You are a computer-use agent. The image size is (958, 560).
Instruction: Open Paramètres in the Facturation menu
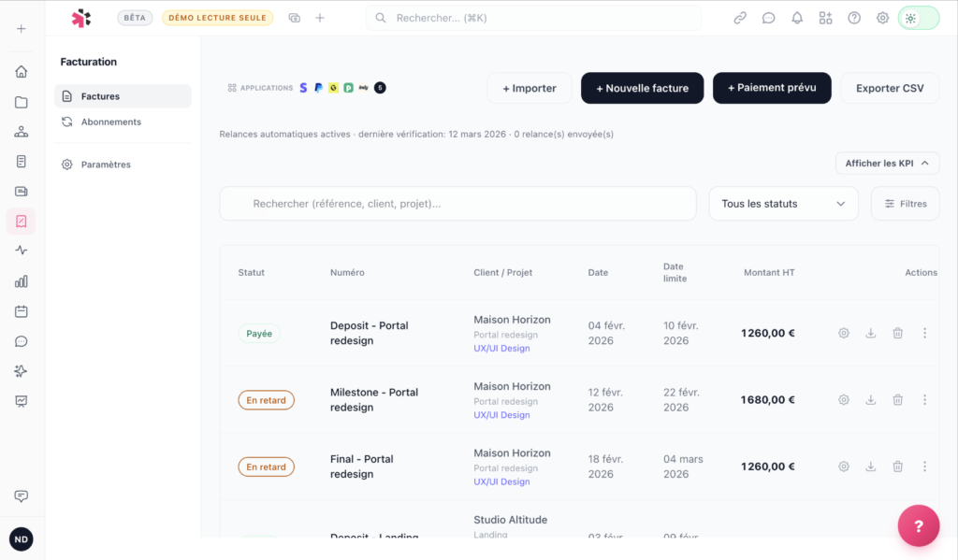click(x=106, y=165)
